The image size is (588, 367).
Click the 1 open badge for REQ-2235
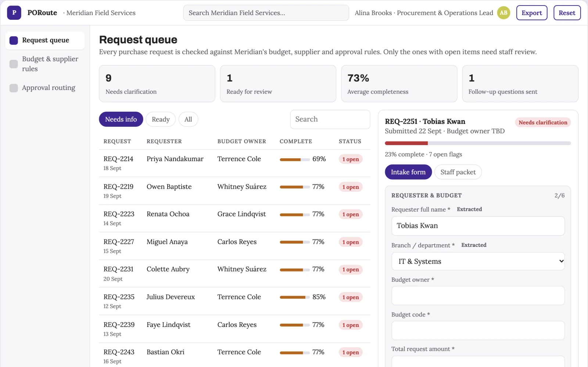point(351,297)
